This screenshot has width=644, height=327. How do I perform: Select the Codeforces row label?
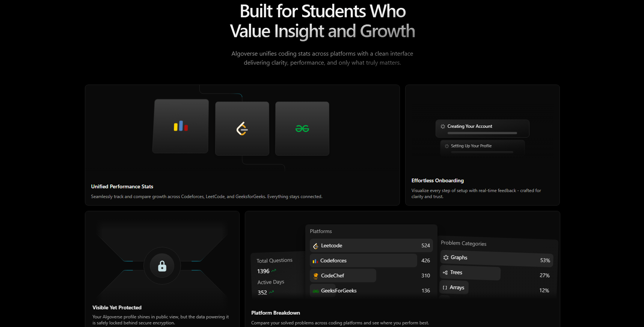333,260
